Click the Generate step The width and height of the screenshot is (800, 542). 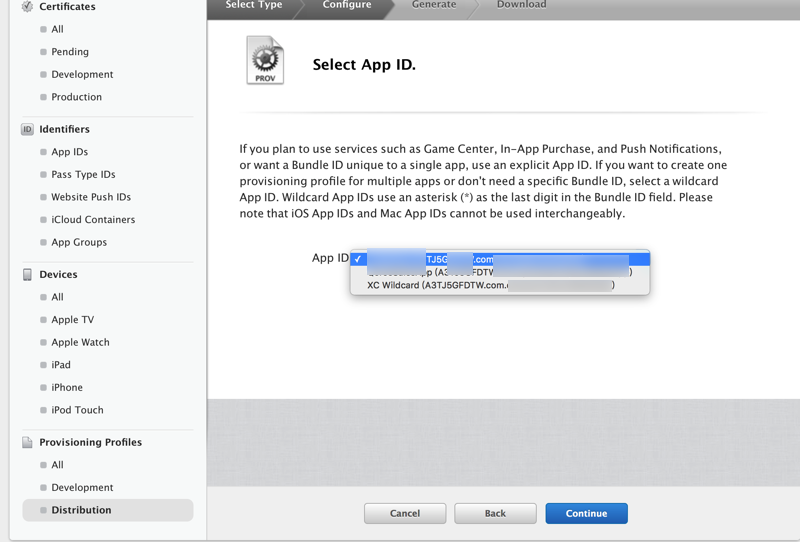pyautogui.click(x=434, y=5)
